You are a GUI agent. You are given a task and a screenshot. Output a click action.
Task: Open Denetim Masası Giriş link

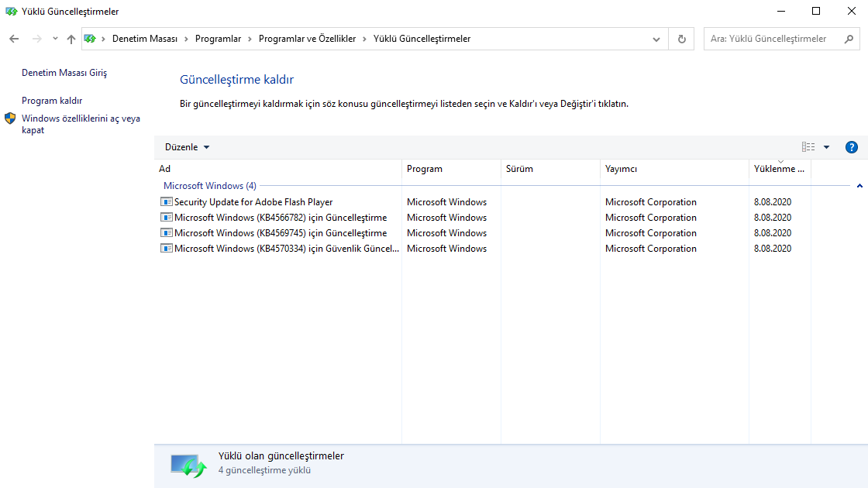click(64, 73)
